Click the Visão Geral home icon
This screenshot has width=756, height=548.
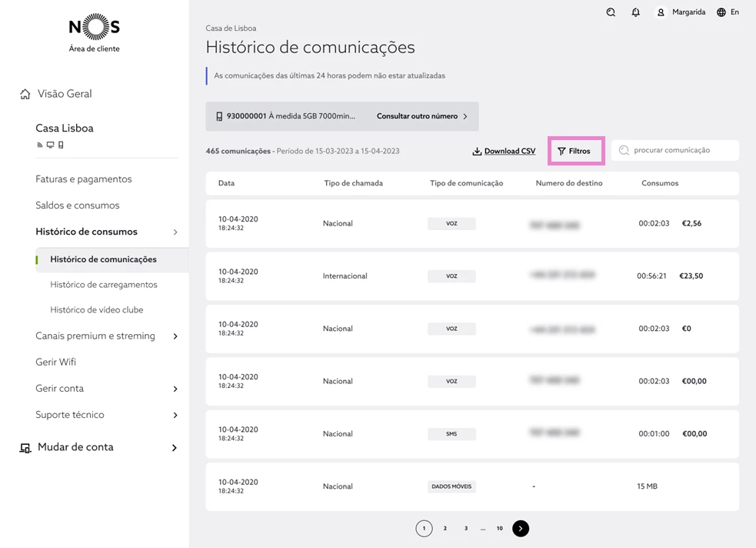coord(25,94)
